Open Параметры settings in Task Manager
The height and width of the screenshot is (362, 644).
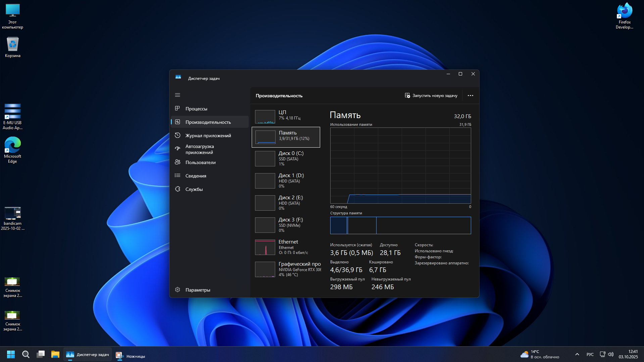coord(210,290)
